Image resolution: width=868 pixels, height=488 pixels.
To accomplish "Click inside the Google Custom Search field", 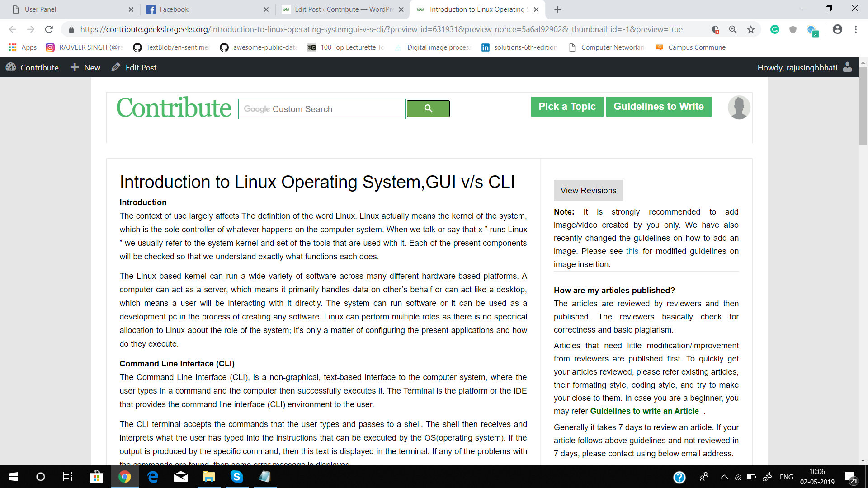I will point(321,109).
